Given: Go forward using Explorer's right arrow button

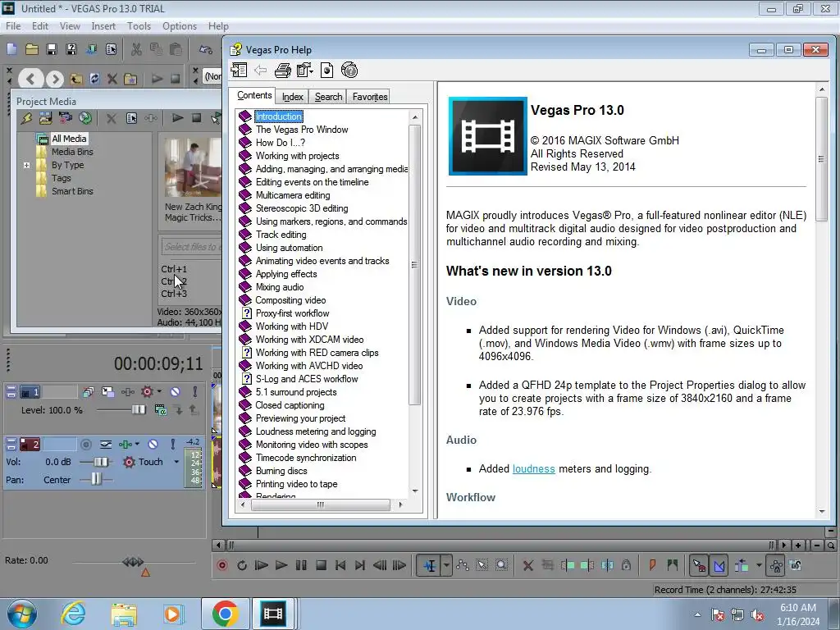Looking at the screenshot, I should 55,80.
